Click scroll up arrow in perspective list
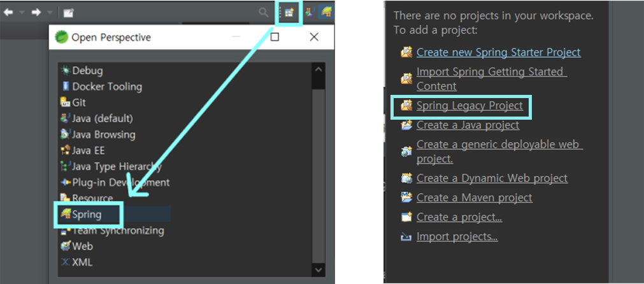Image resolution: width=644 pixels, height=284 pixels. click(x=318, y=69)
